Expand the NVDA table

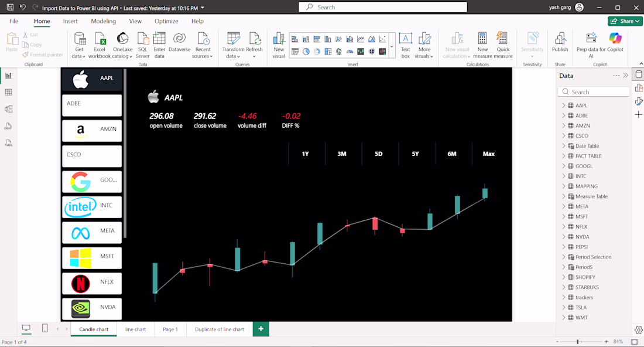(x=563, y=236)
